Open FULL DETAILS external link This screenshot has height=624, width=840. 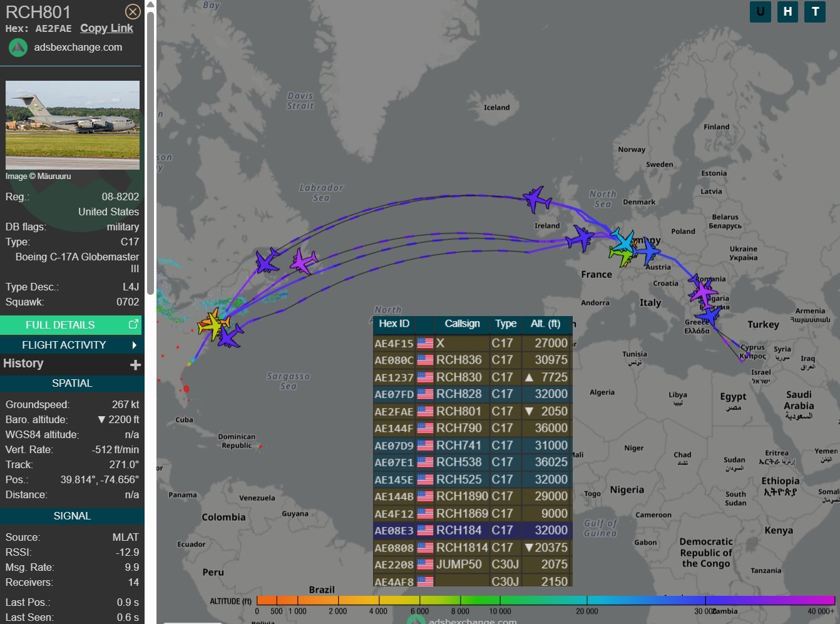(x=71, y=325)
